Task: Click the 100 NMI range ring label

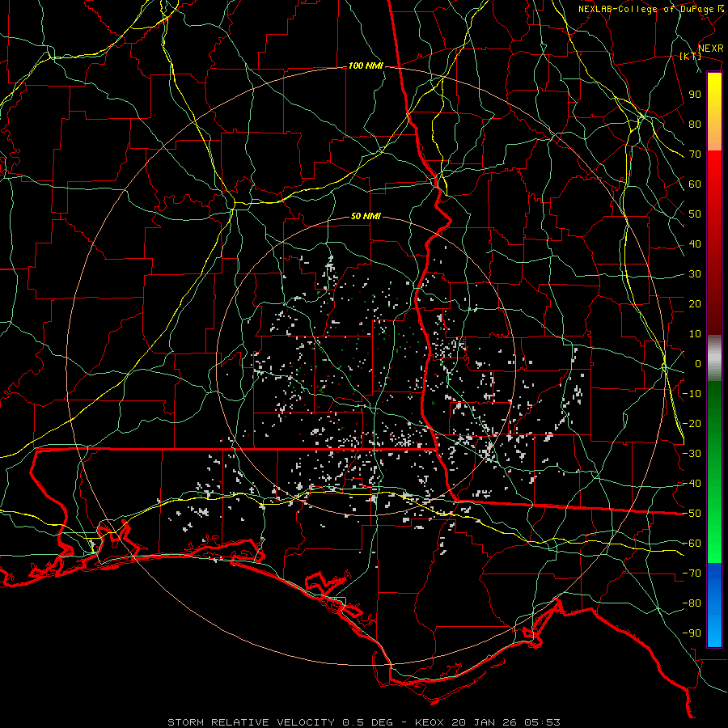Action: [x=366, y=66]
